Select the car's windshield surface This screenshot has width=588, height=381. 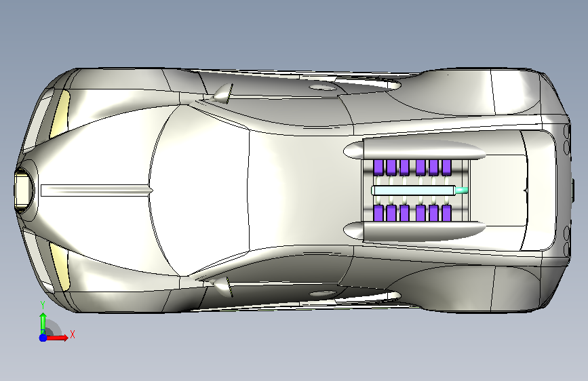tap(200, 190)
